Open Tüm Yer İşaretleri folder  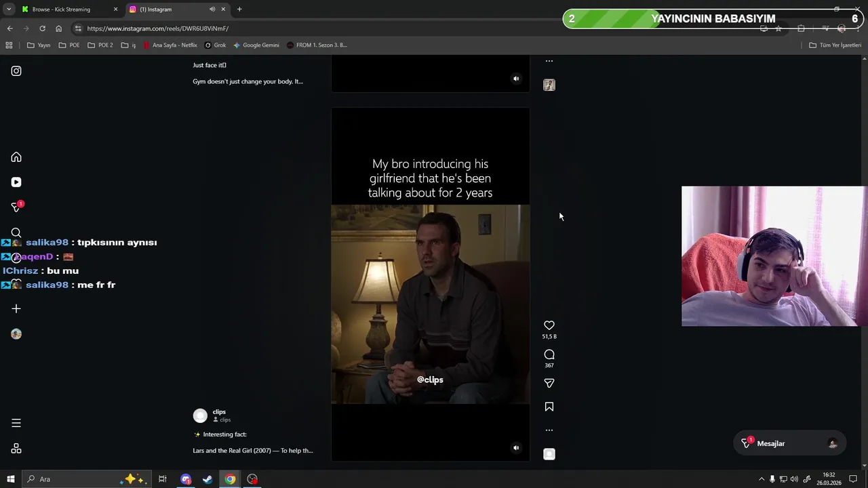click(x=835, y=45)
